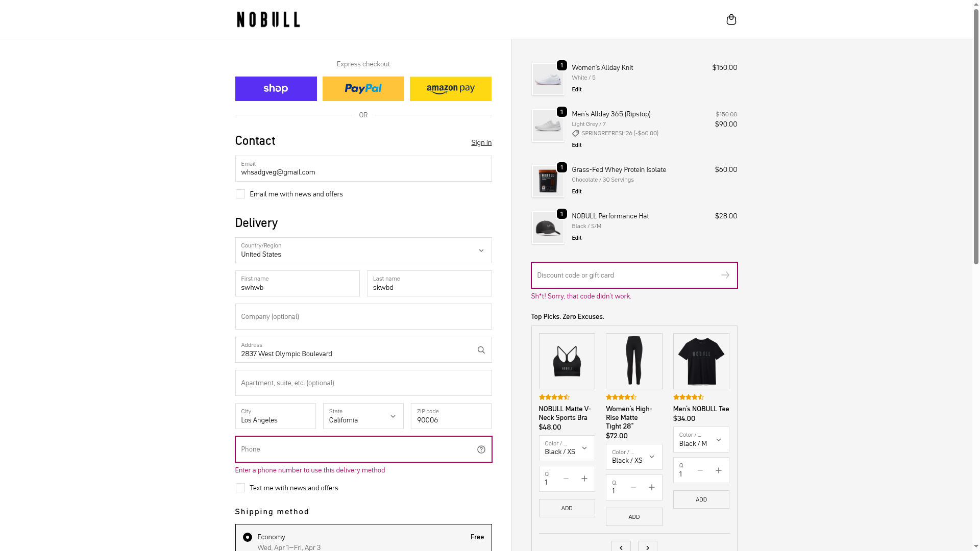Image resolution: width=980 pixels, height=551 pixels.
Task: Check Text me with news and offers
Action: (240, 488)
